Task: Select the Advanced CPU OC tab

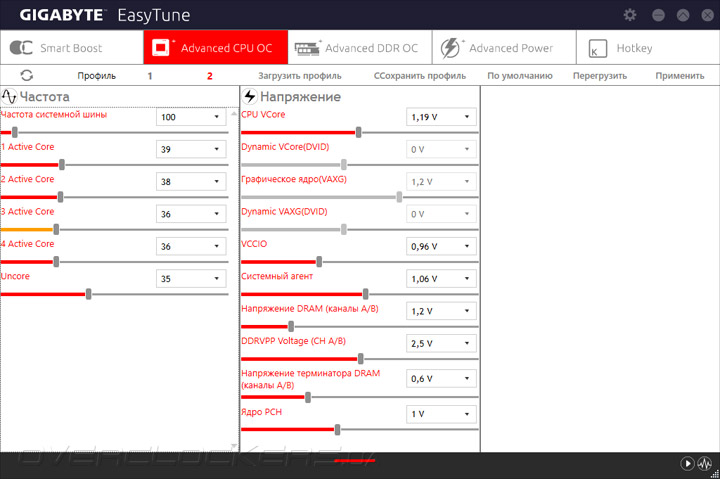Action: pyautogui.click(x=216, y=47)
